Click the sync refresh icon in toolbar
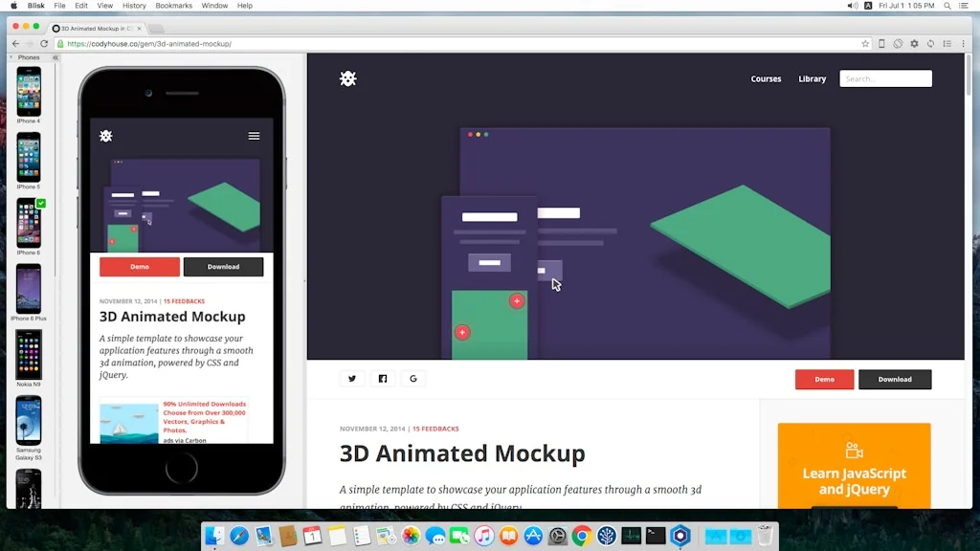 pyautogui.click(x=930, y=44)
